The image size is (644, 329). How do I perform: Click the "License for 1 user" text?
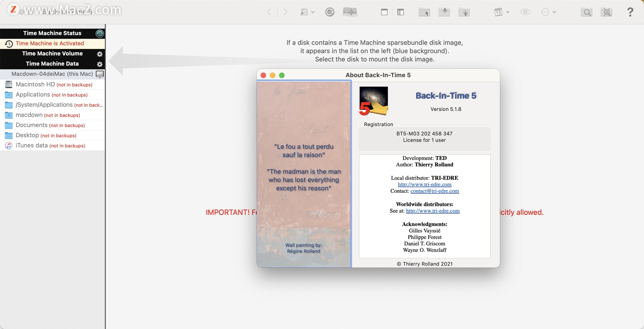point(424,140)
